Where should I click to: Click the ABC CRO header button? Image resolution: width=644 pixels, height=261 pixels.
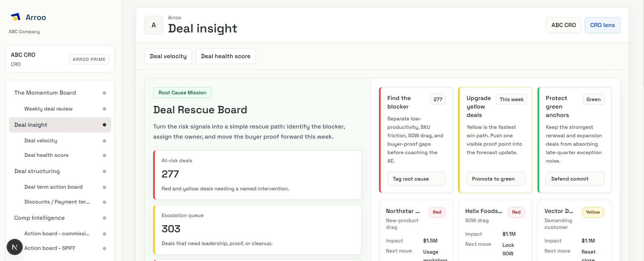[x=564, y=25]
